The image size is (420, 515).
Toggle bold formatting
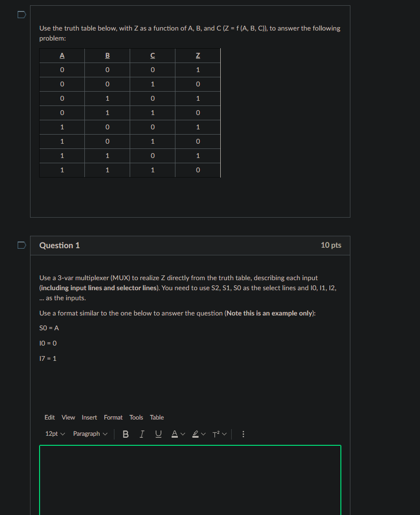point(126,434)
